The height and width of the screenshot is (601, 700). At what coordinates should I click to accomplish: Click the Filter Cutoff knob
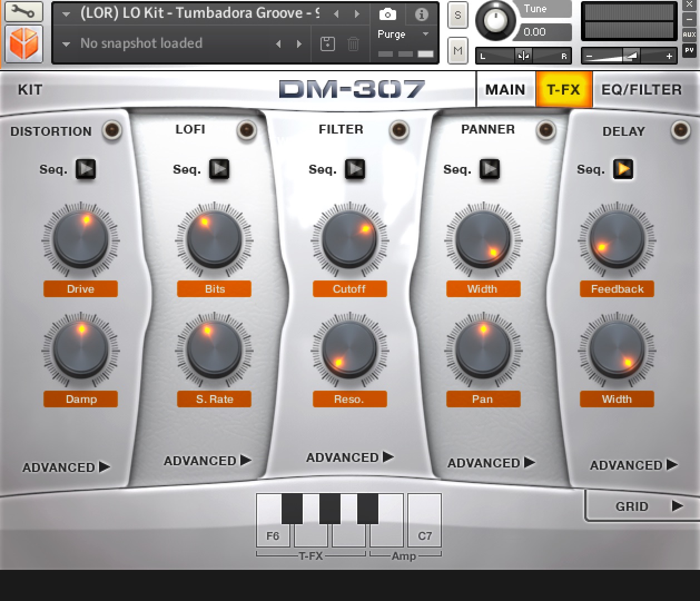pyautogui.click(x=349, y=240)
